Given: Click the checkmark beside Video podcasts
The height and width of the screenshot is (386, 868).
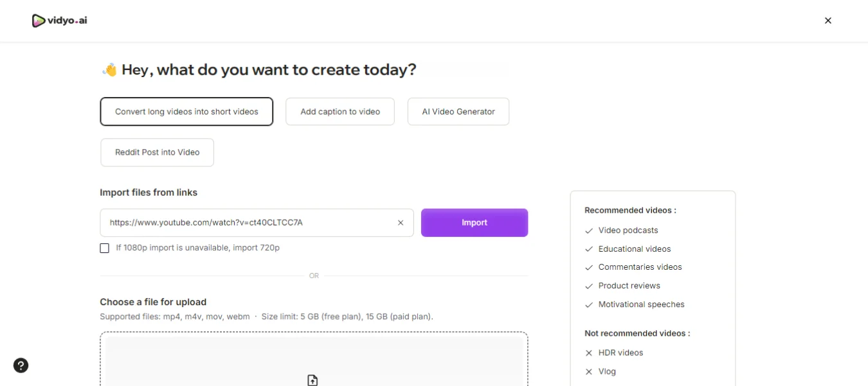Looking at the screenshot, I should point(588,231).
